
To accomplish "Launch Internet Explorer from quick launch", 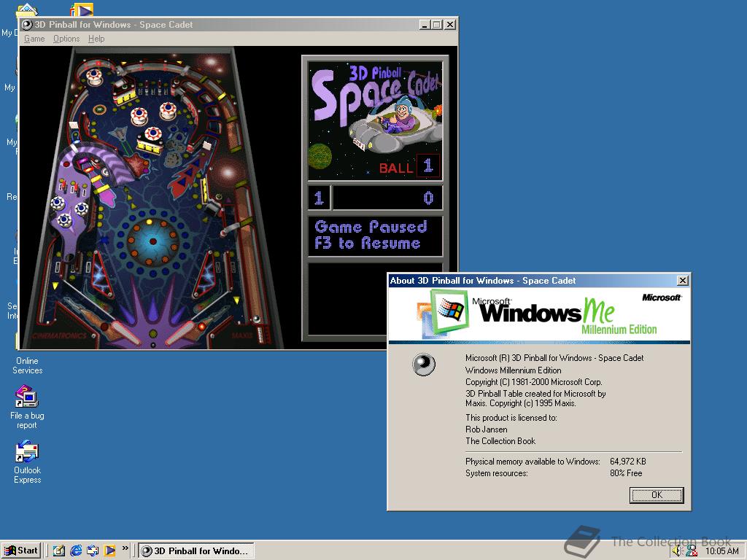I will [76, 551].
